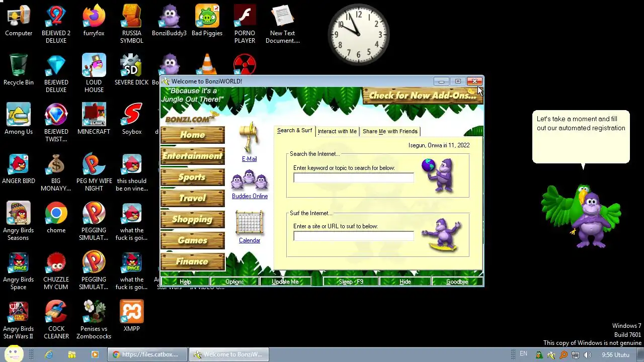Launch the furryfox browser shortcut
644x362 pixels.
94,21
